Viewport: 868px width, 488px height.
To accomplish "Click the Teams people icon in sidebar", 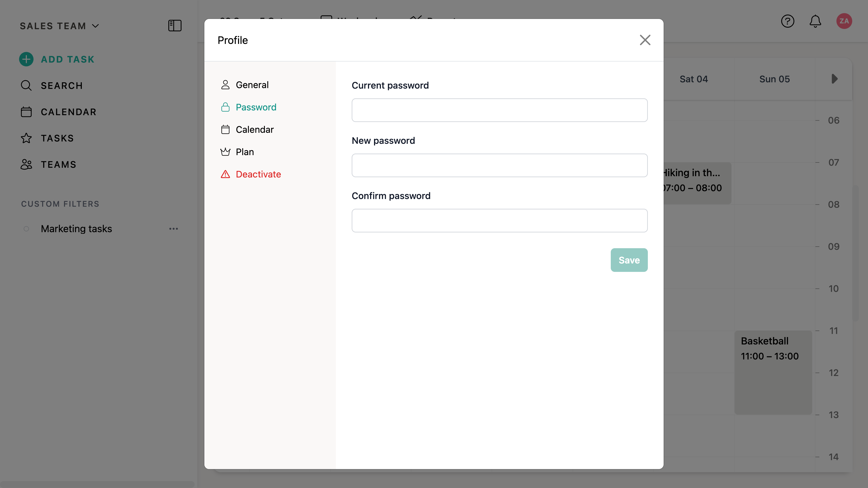I will click(x=26, y=164).
